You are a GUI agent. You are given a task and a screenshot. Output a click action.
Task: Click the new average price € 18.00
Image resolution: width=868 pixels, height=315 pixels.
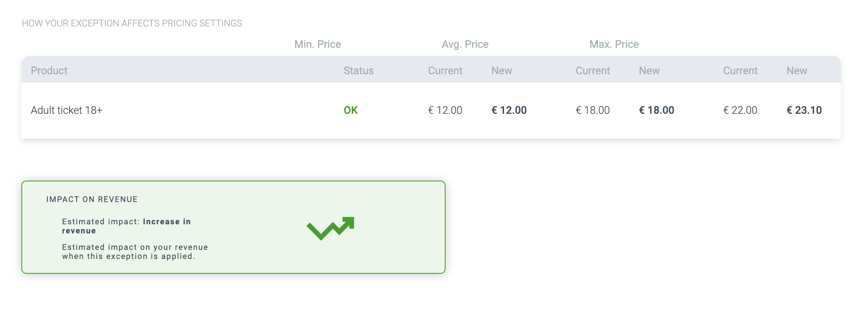(x=656, y=110)
